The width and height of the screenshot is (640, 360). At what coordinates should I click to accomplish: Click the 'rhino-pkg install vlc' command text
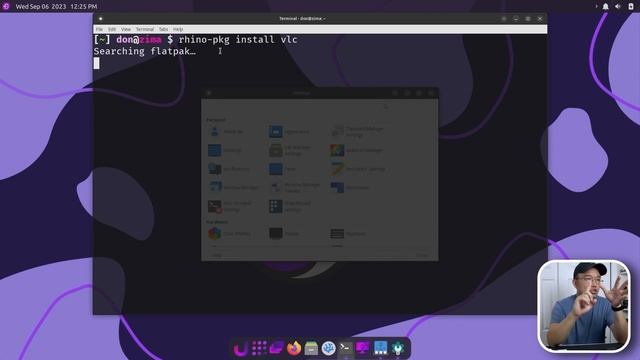tap(238, 40)
